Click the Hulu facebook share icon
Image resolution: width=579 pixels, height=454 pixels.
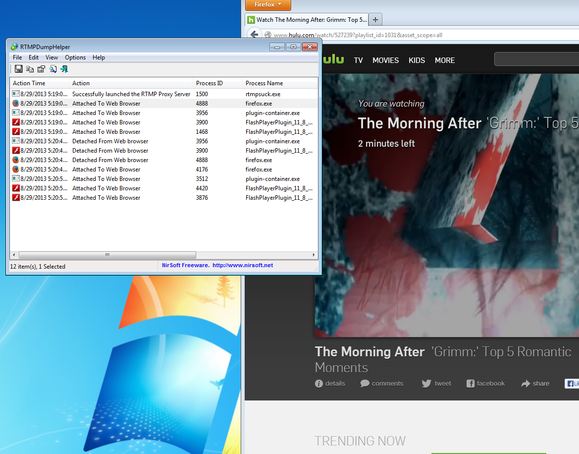[470, 383]
